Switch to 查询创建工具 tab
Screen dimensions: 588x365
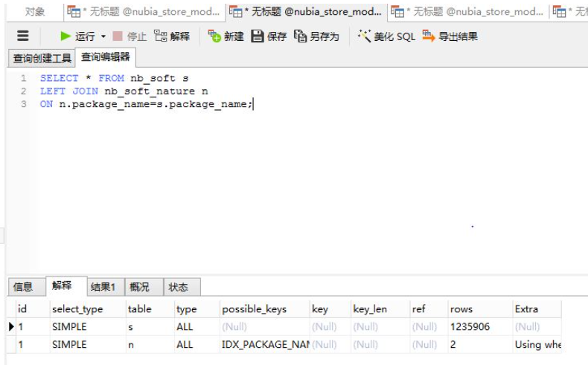pos(42,58)
